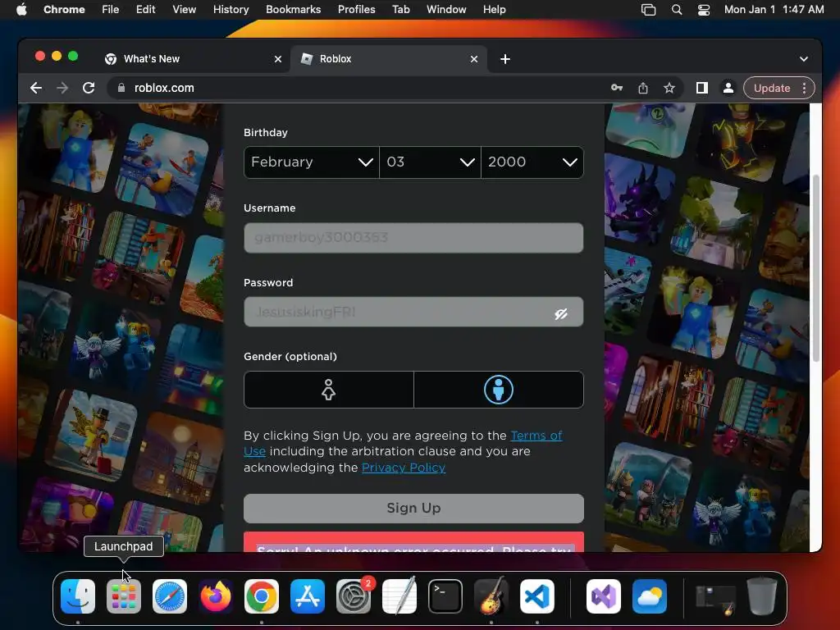Toggle the Chrome side panel icon
The image size is (840, 630).
click(702, 88)
